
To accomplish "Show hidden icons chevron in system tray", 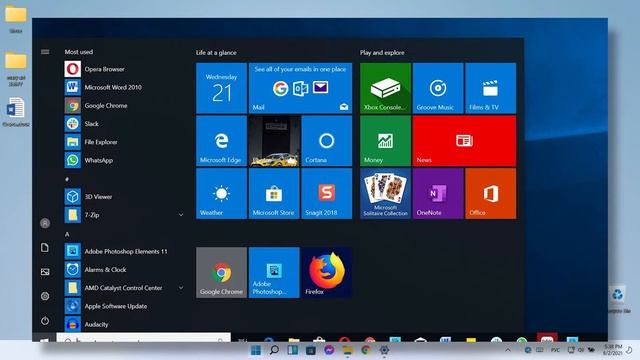I will (508, 350).
